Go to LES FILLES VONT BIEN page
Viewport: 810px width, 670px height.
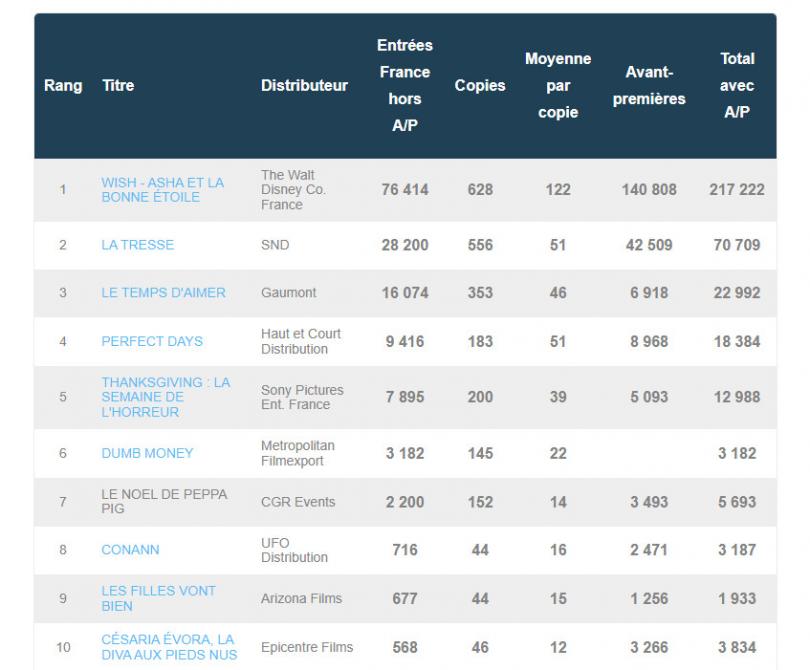point(158,598)
